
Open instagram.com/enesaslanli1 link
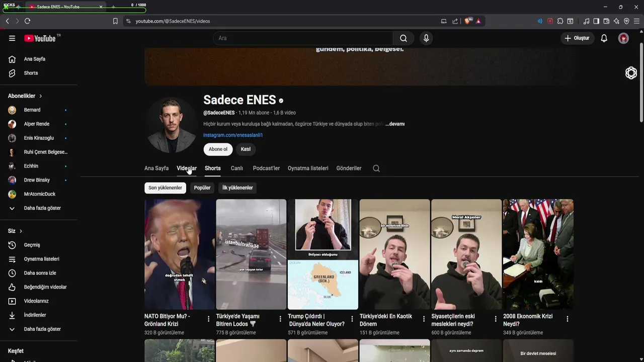pyautogui.click(x=233, y=135)
